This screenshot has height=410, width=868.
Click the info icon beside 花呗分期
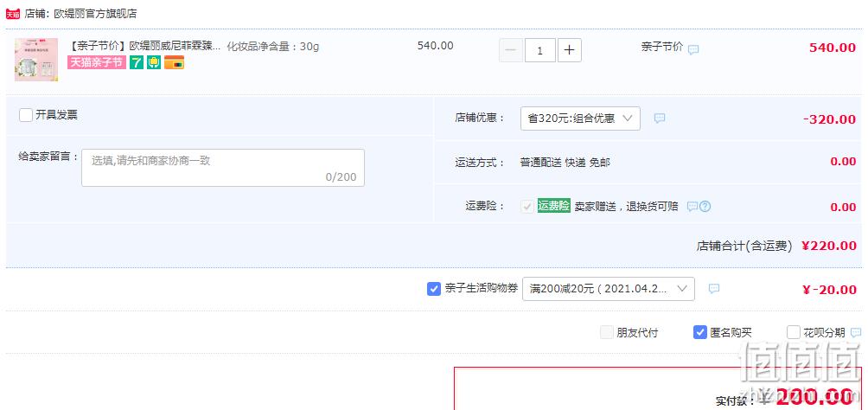pyautogui.click(x=856, y=332)
